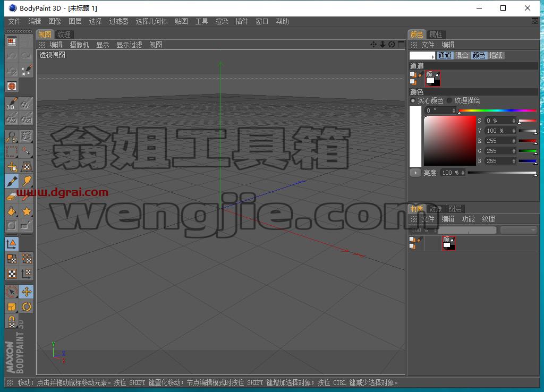Select the rectangular dashed selection tool
544x392 pixels.
point(12,151)
